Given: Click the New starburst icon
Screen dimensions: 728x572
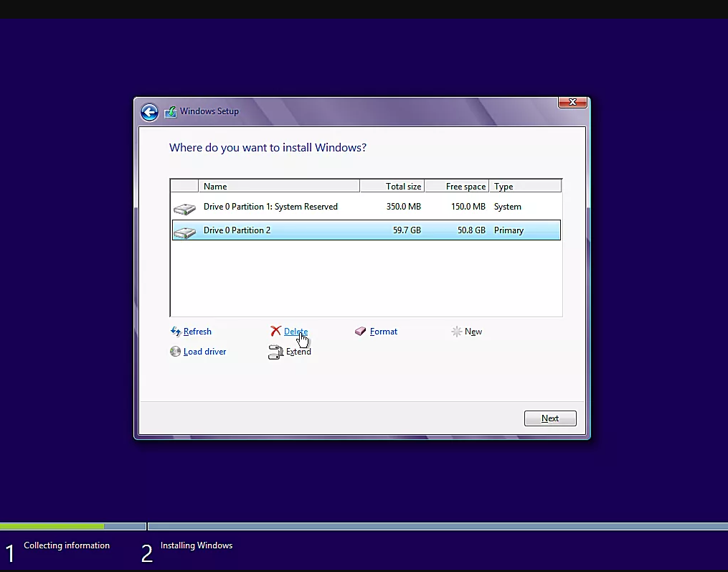Looking at the screenshot, I should coord(457,332).
